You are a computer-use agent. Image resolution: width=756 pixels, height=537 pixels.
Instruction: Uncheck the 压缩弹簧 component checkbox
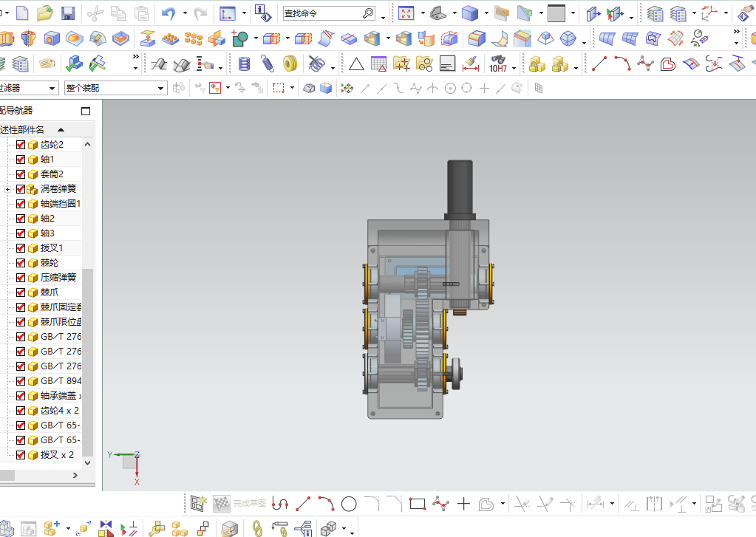(x=21, y=278)
